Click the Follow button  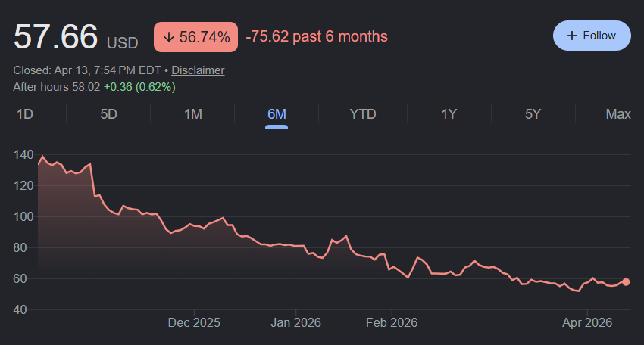pyautogui.click(x=592, y=36)
